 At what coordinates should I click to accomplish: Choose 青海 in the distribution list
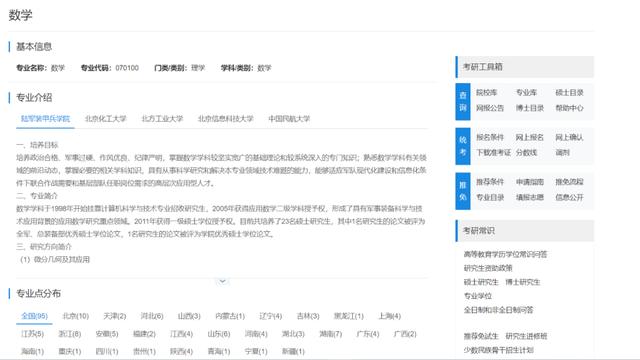point(219,351)
